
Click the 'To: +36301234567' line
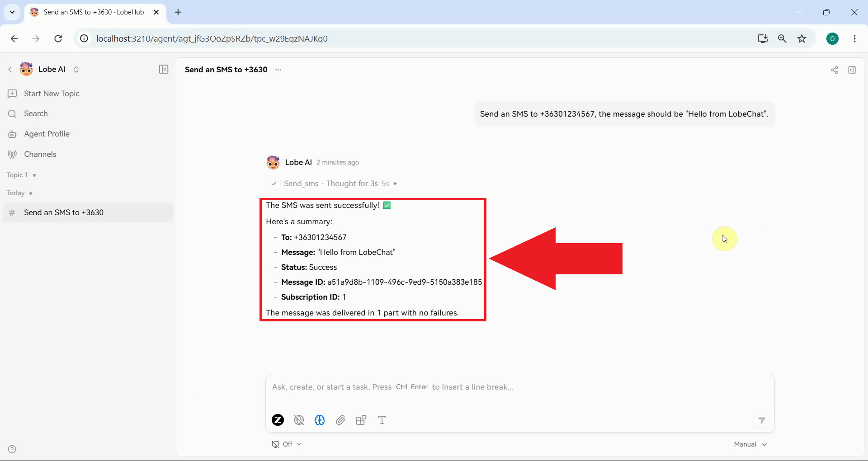coord(314,237)
